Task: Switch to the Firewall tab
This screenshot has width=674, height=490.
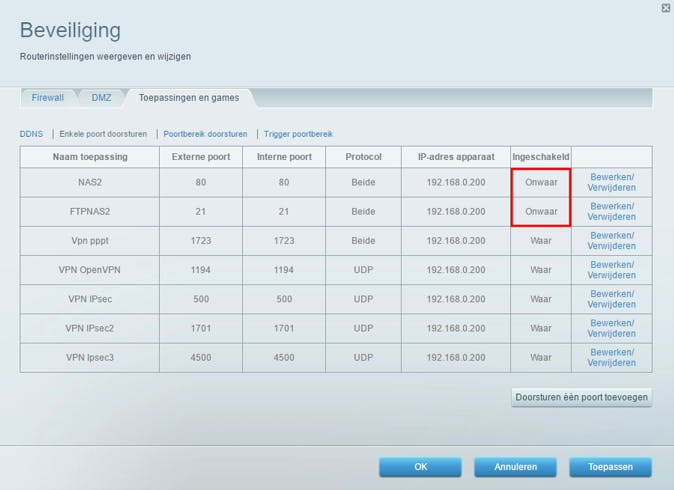Action: (x=47, y=98)
